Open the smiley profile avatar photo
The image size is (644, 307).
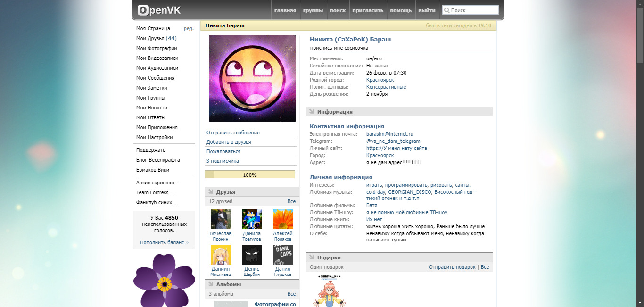pos(252,79)
